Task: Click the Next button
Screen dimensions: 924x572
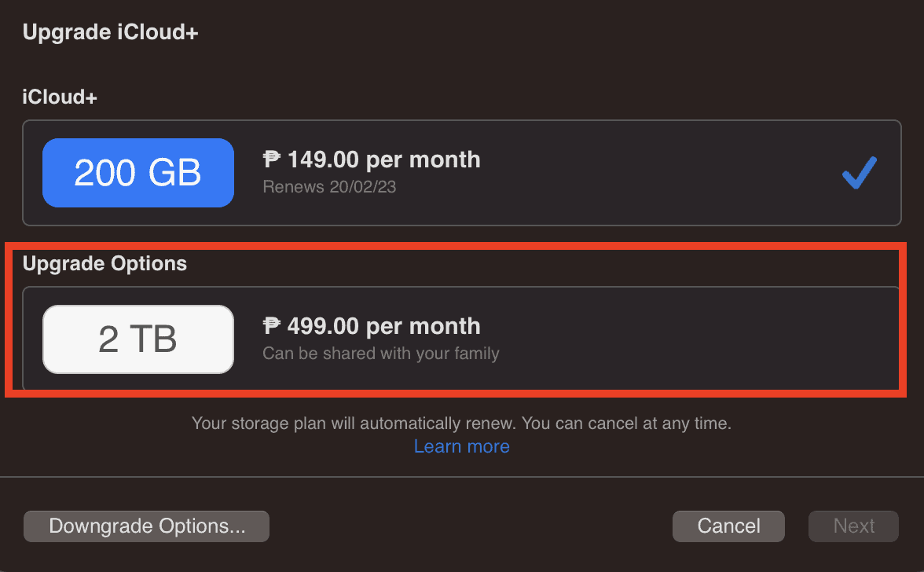Action: (854, 526)
